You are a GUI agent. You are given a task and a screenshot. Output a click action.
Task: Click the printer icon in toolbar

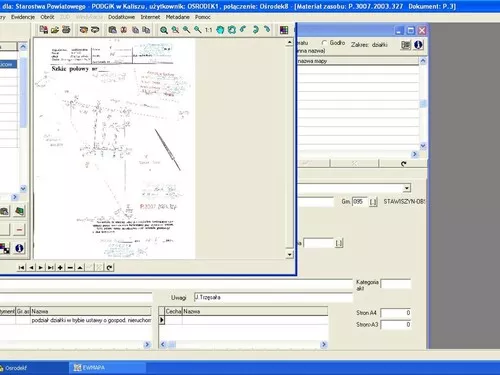(x=66, y=30)
